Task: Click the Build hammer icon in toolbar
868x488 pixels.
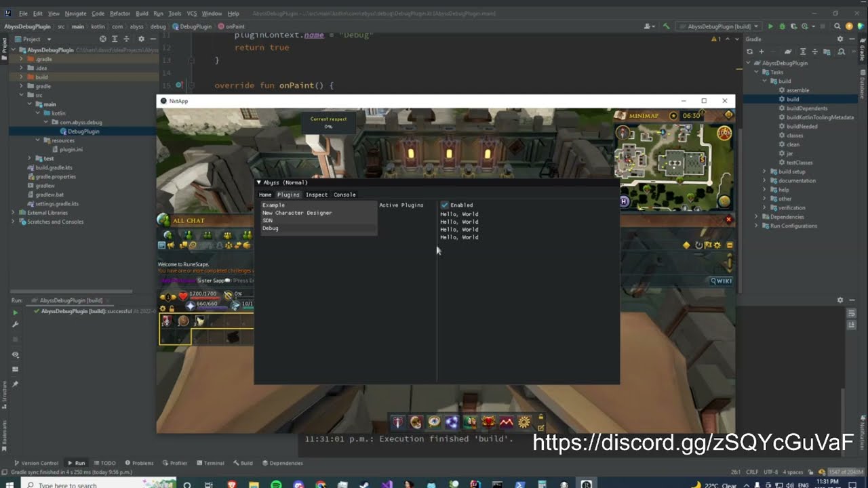Action: point(666,26)
